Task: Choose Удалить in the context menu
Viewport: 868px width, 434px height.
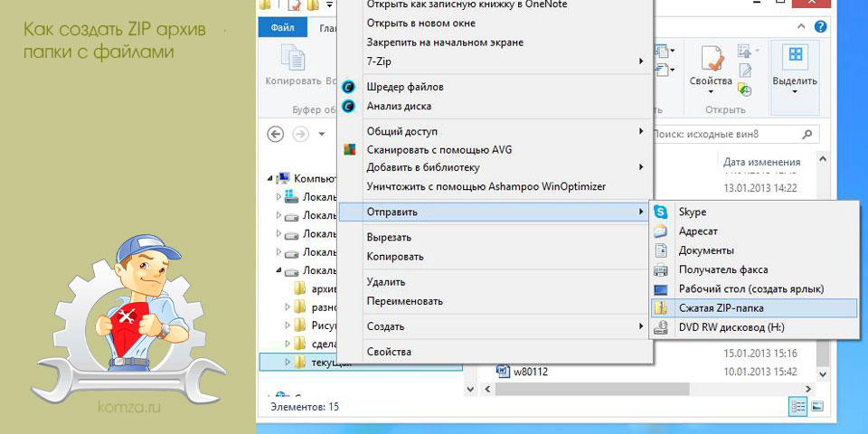Action: point(495,282)
